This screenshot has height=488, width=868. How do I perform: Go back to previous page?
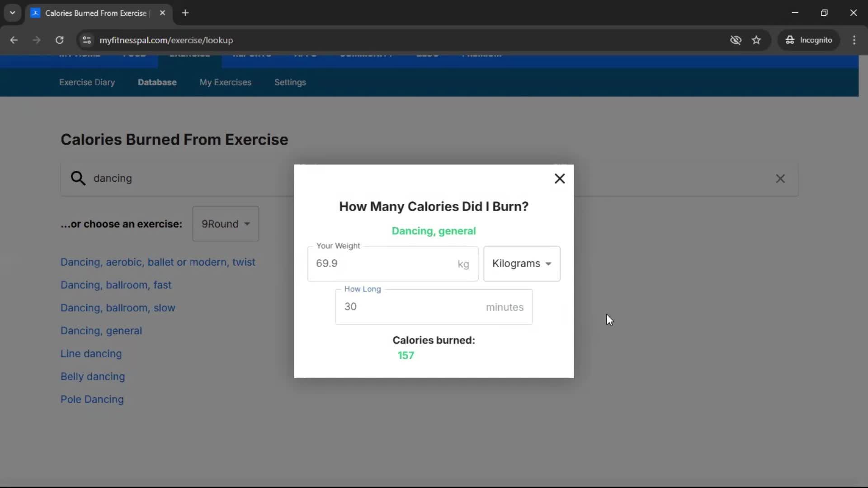point(14,40)
